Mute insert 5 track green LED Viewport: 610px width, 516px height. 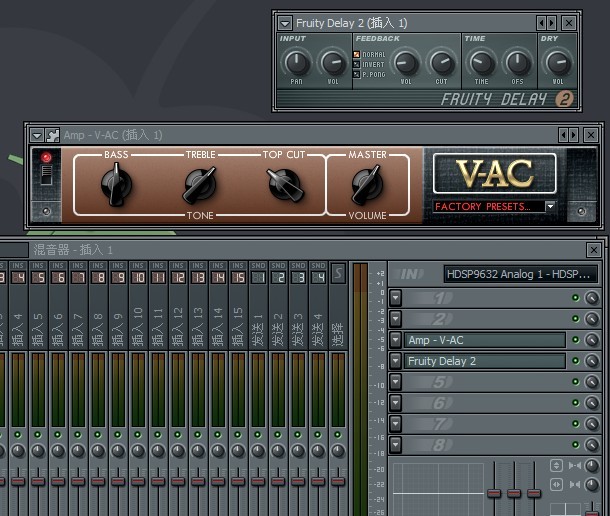click(37, 434)
